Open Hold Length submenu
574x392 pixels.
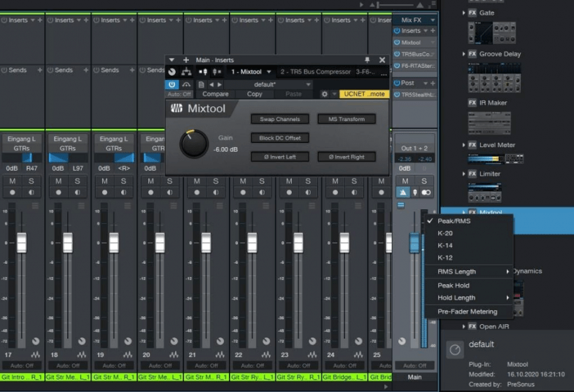[x=468, y=298]
